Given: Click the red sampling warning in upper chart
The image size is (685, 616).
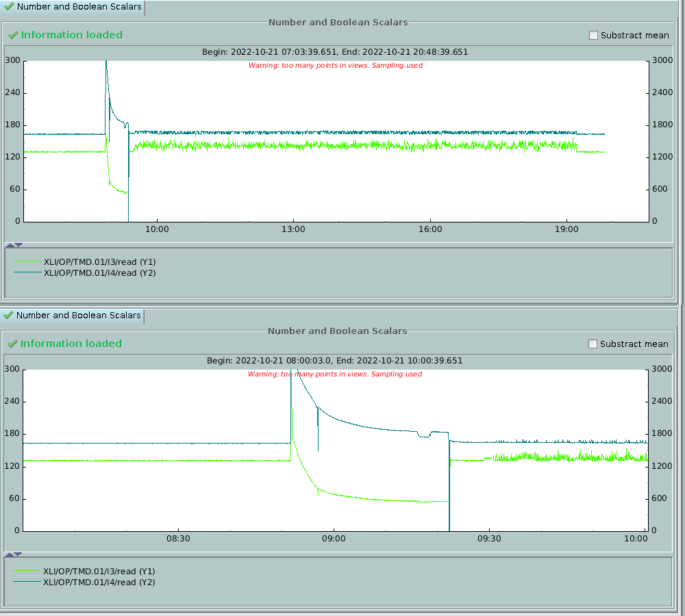Looking at the screenshot, I should (336, 66).
